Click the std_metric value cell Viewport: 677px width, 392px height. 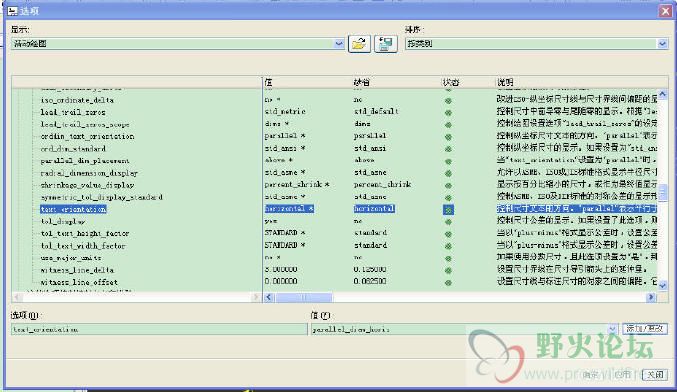coord(285,111)
